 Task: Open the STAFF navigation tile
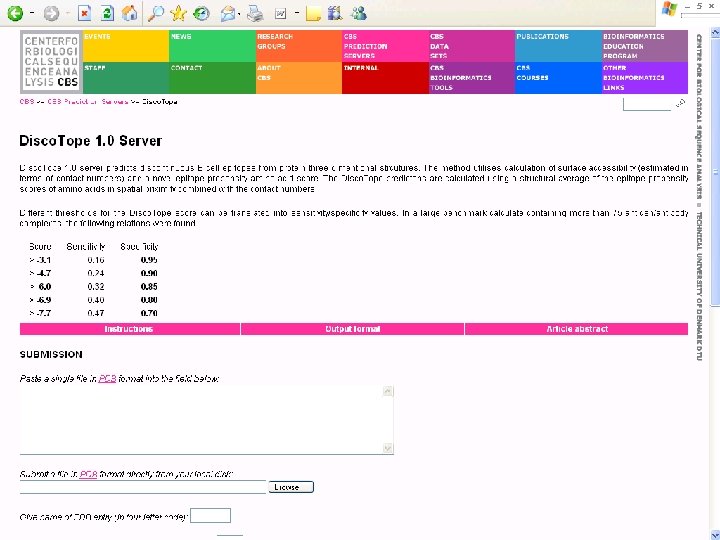[x=126, y=78]
